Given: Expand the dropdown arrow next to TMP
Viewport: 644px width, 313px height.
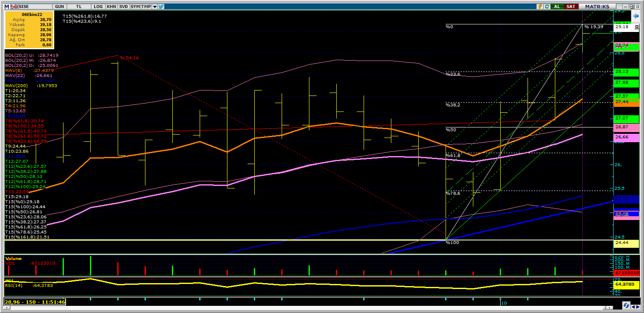Looking at the screenshot, I should 155,7.
